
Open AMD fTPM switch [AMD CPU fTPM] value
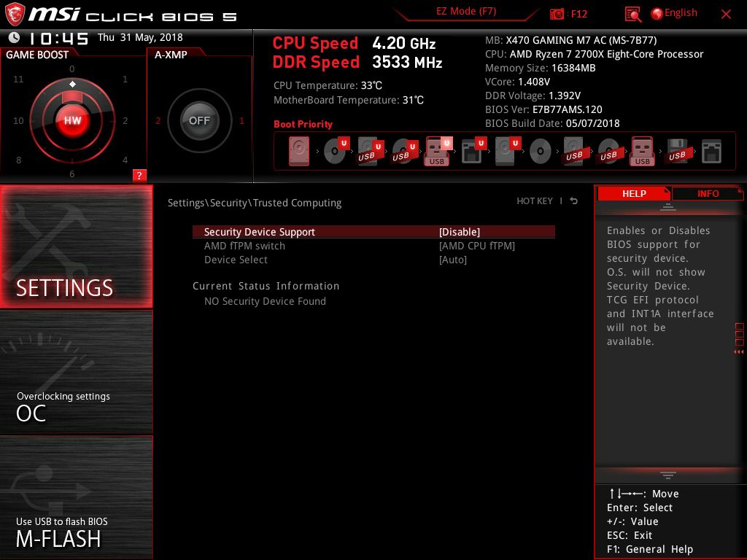[x=477, y=246]
